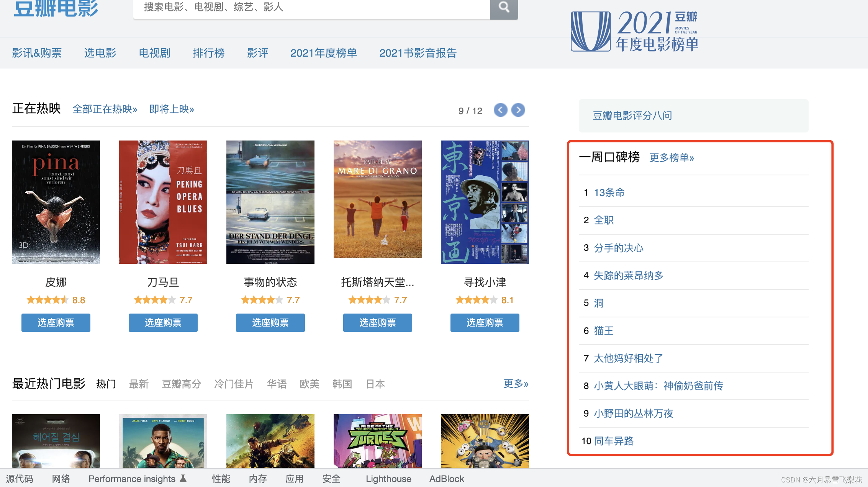
Task: Select the 韩国 filter tab
Action: (x=342, y=384)
